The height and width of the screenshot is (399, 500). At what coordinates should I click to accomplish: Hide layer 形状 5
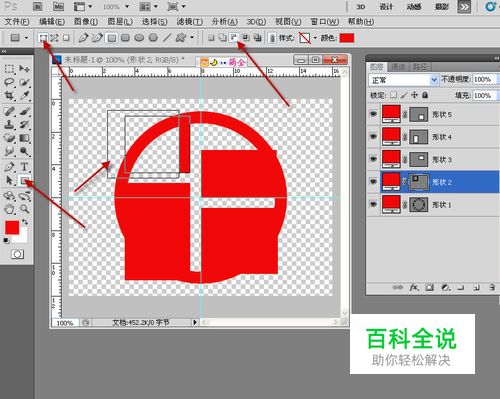pyautogui.click(x=373, y=114)
